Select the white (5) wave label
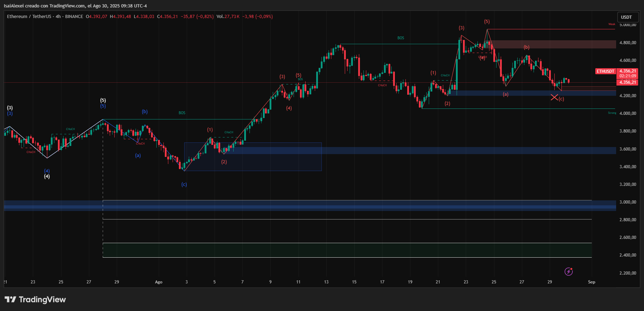 point(103,100)
